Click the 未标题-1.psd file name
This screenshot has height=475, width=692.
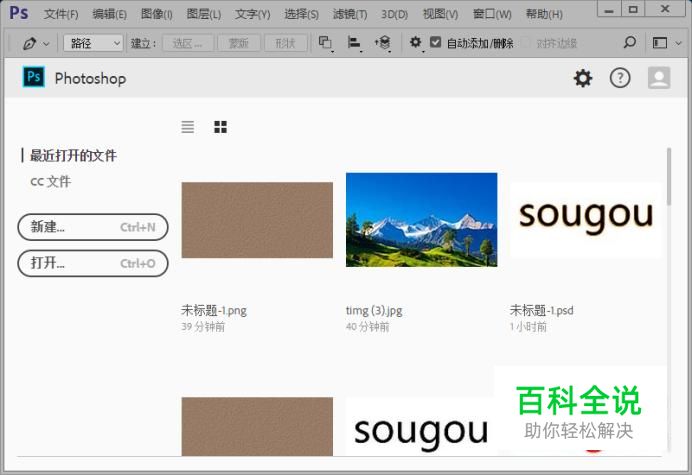542,310
